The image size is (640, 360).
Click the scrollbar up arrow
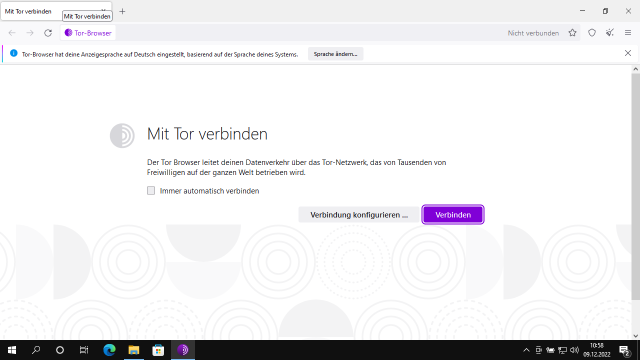coord(636,69)
